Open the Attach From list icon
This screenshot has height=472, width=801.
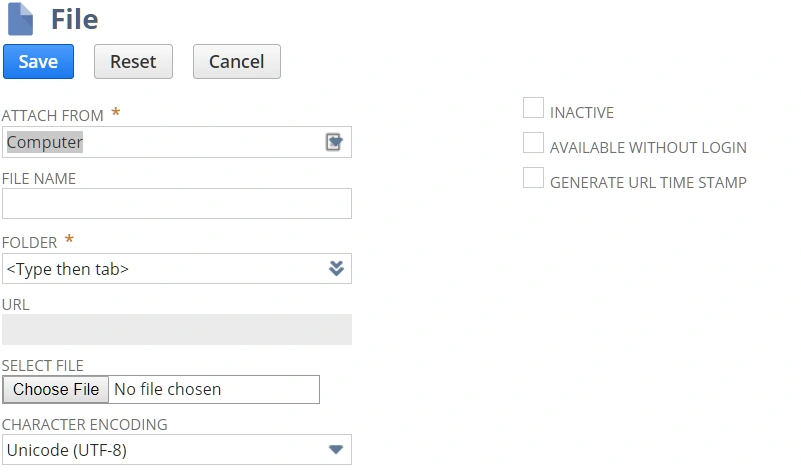click(x=334, y=143)
